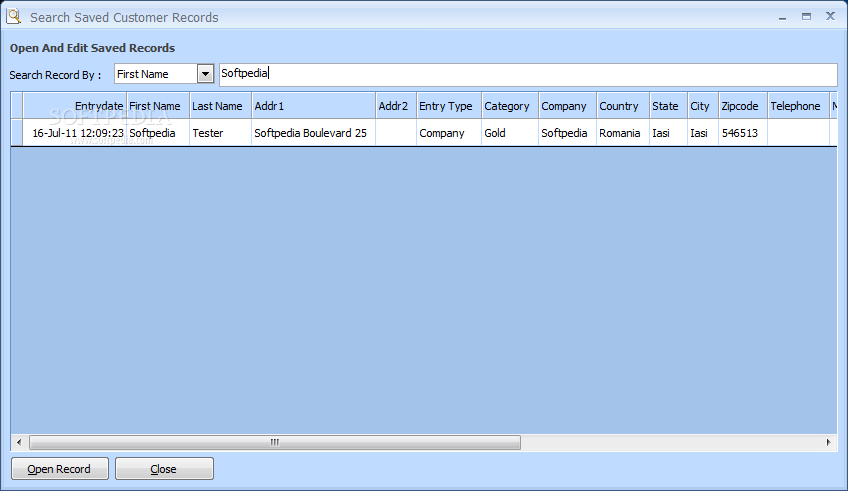
Task: Click the horizontal scrollbar right arrow
Action: 829,442
